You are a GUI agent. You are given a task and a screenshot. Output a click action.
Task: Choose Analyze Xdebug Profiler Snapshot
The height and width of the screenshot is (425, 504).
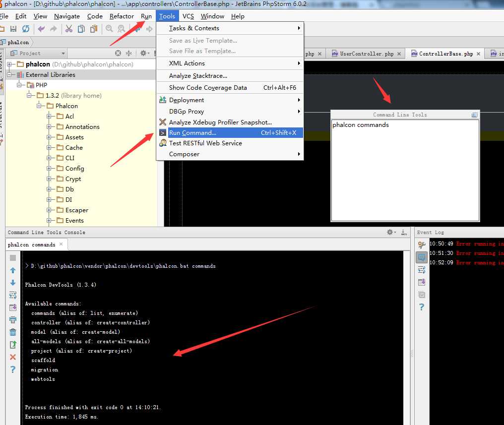(x=230, y=122)
